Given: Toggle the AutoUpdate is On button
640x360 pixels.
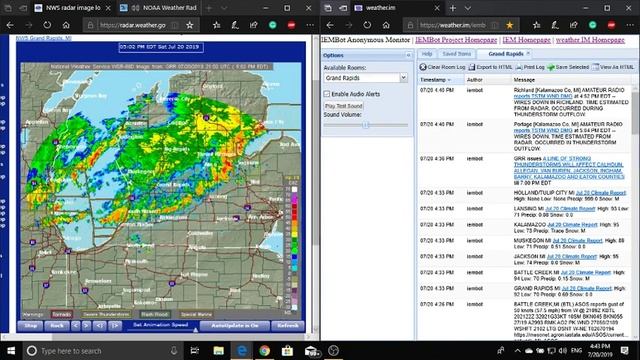Looking at the screenshot, I should click(x=235, y=326).
